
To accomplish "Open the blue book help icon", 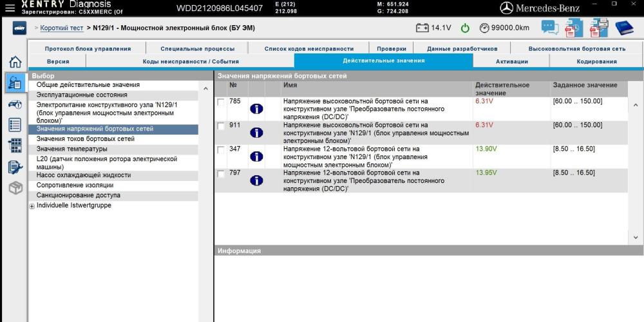I will point(624,28).
